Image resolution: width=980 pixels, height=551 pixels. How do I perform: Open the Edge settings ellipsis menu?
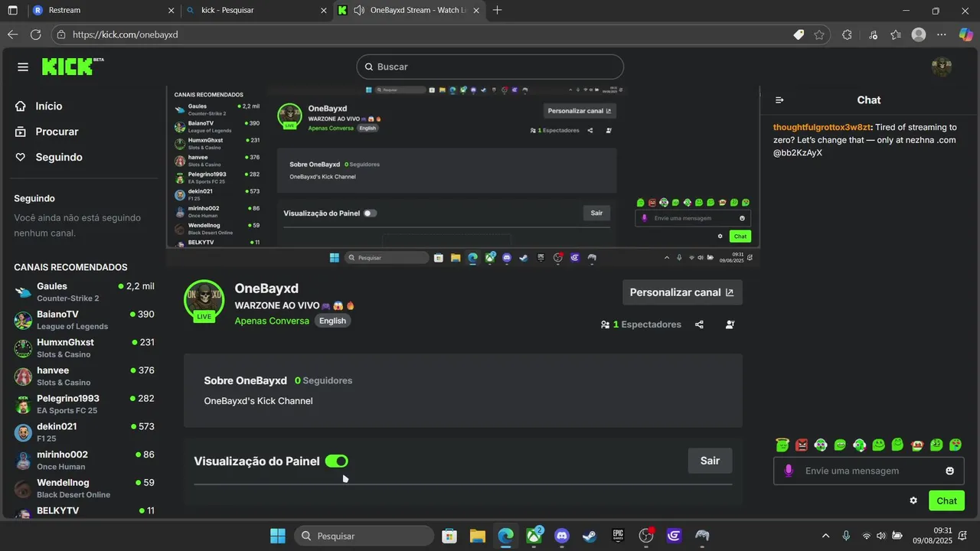pyautogui.click(x=942, y=34)
